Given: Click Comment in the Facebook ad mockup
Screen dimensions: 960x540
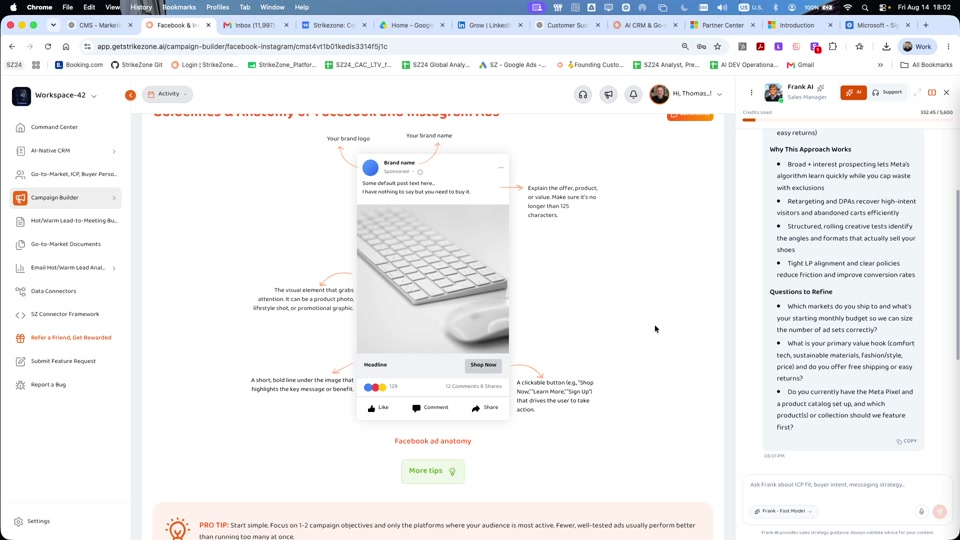Looking at the screenshot, I should (x=430, y=408).
